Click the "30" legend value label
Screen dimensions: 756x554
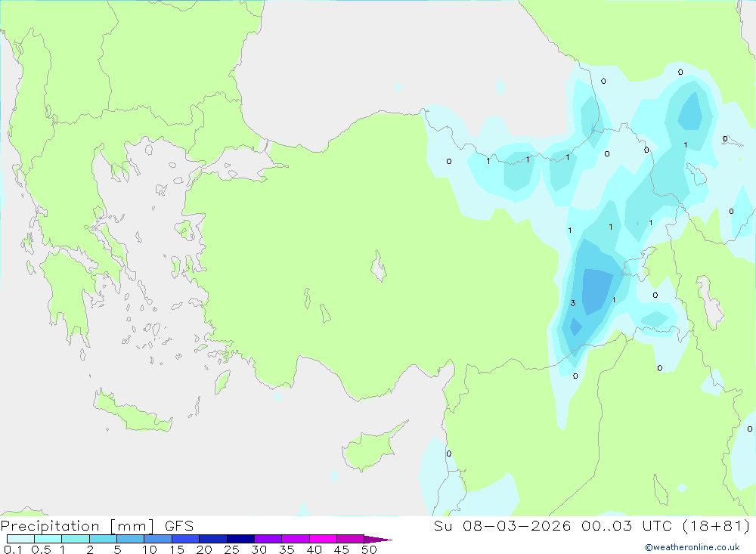tap(259, 549)
